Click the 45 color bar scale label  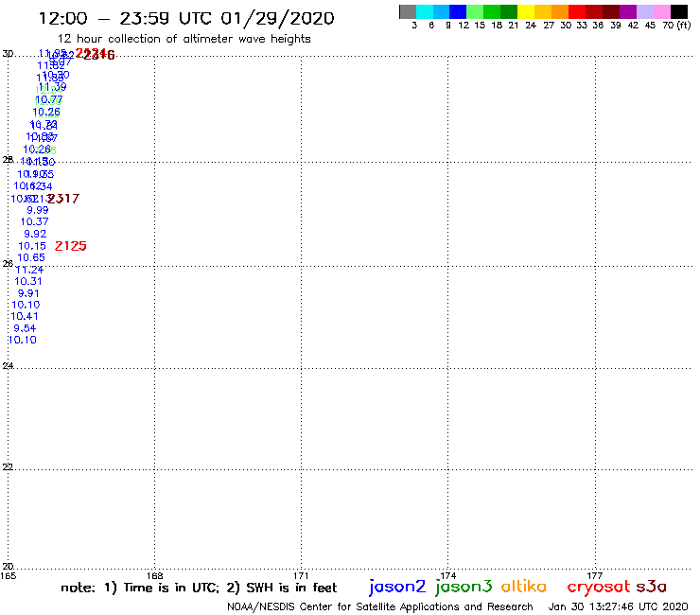click(x=650, y=25)
